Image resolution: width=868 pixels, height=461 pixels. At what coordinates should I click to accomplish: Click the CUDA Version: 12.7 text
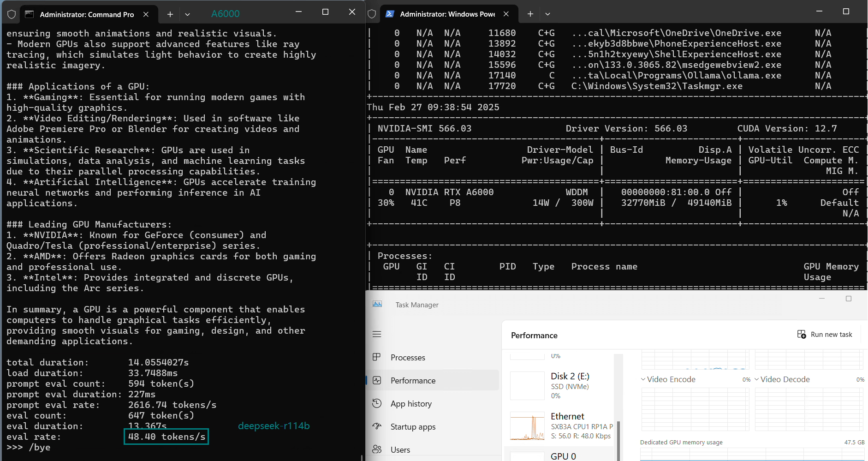pos(787,128)
